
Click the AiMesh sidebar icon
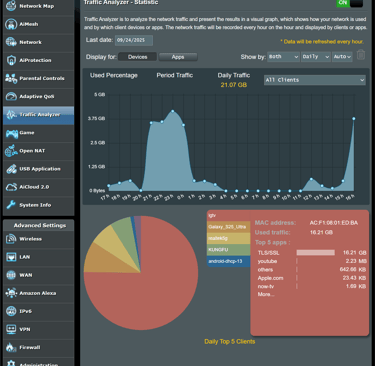click(x=11, y=24)
